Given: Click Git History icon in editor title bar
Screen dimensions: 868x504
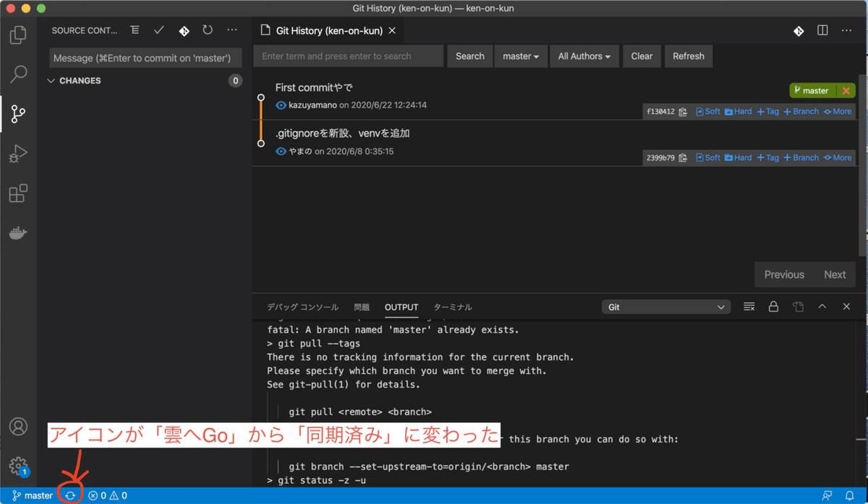Looking at the screenshot, I should point(799,31).
